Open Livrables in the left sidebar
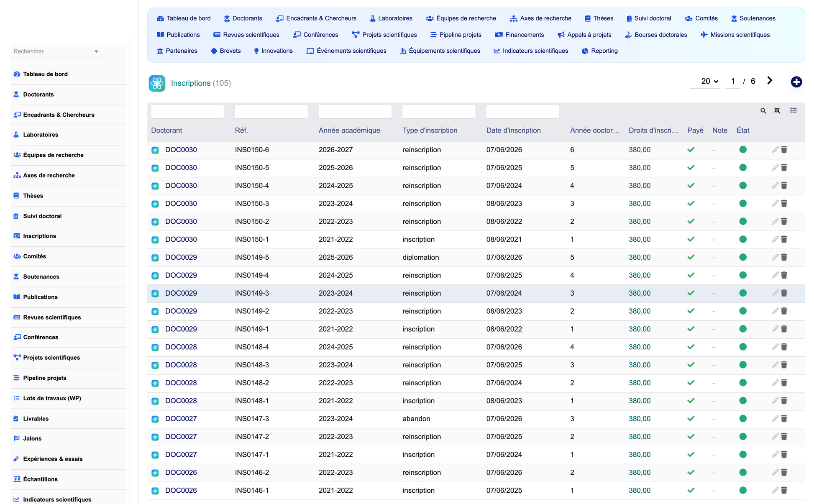This screenshot has height=504, width=814. point(36,419)
